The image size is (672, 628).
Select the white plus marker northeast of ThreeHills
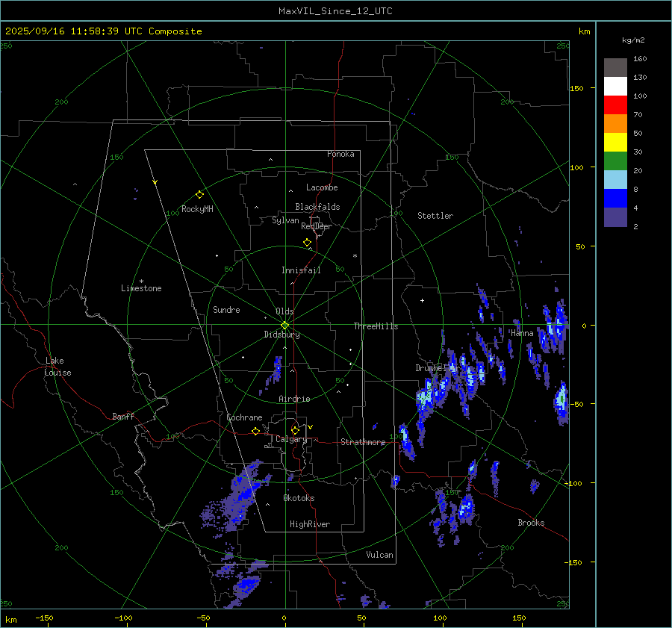click(x=422, y=301)
